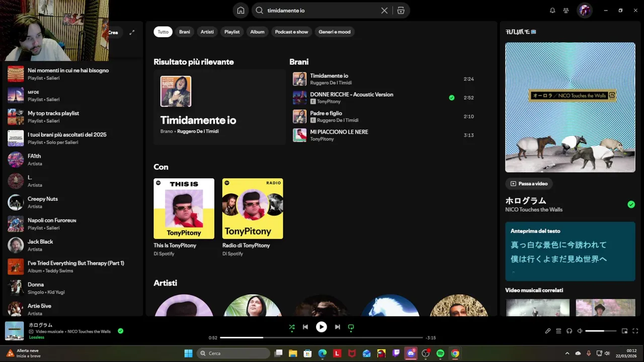
Task: Adjust the volume slider
Action: click(601, 331)
